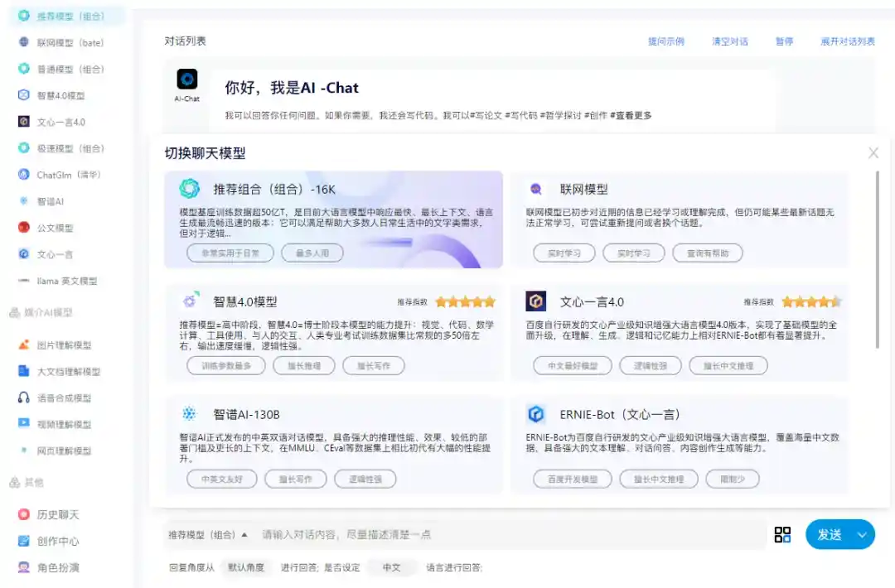Viewport: 895px width, 588px height.
Task: Click the 智谱AI snowflake icon in sidebar
Action: pos(23,200)
